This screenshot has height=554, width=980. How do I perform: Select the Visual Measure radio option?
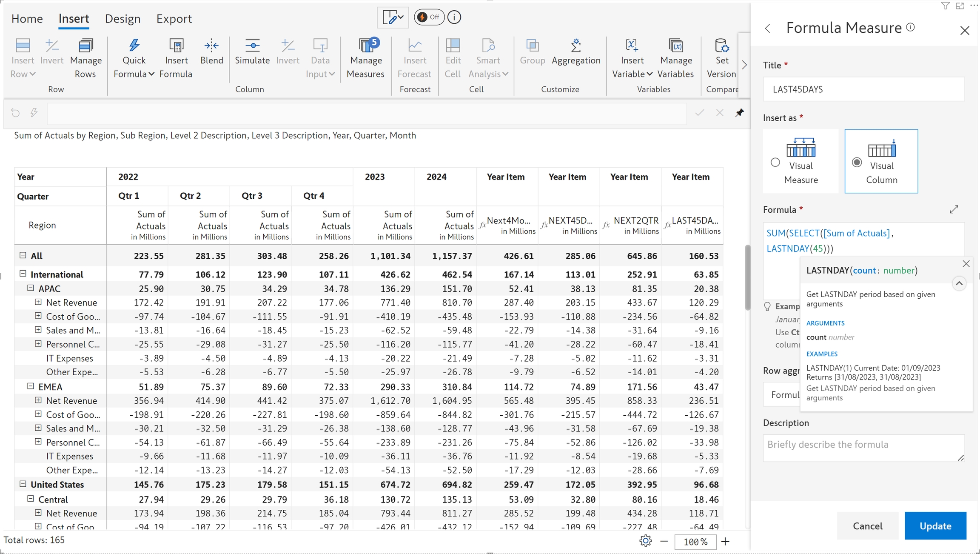click(775, 163)
